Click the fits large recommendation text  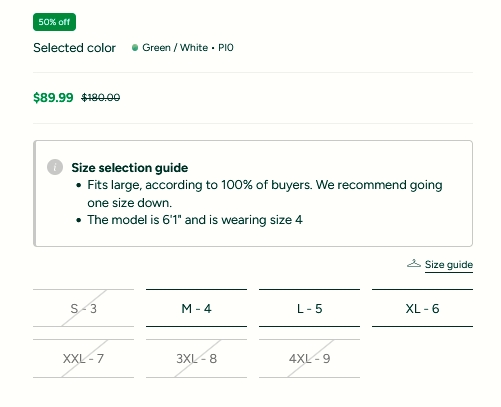[x=265, y=194]
